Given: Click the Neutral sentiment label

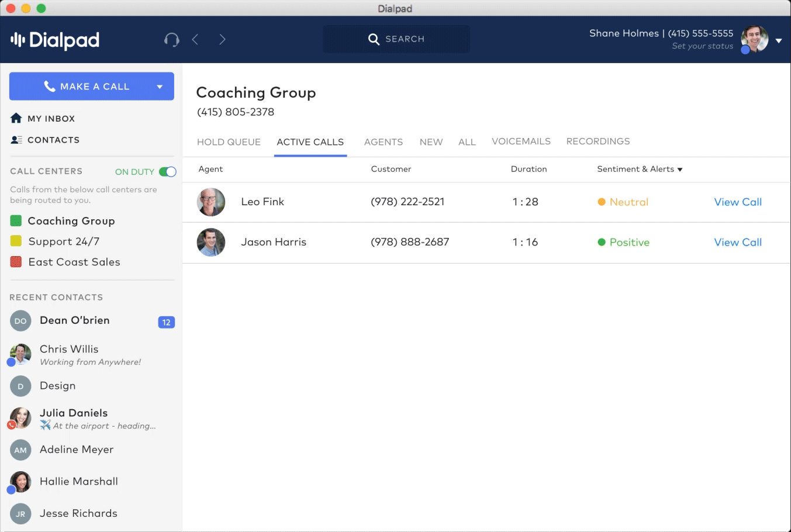Looking at the screenshot, I should [x=629, y=202].
